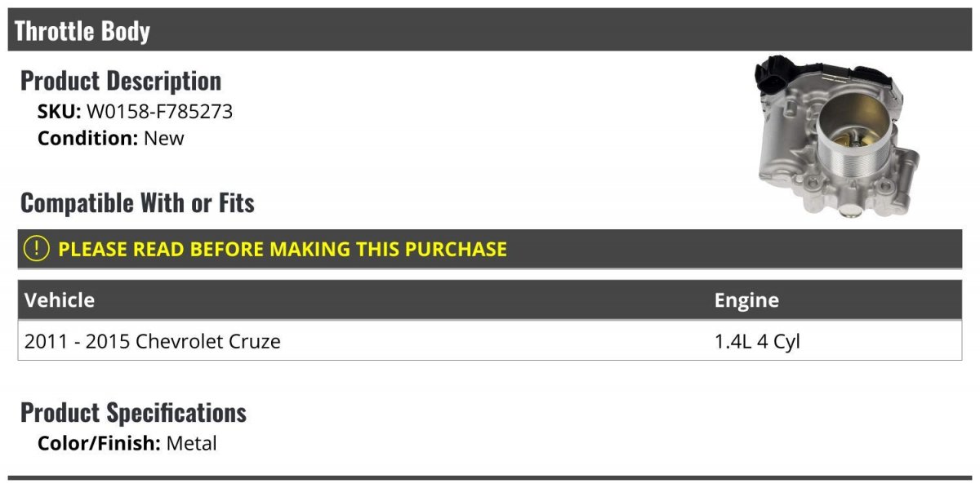Click the PLEASE READ BEFORE MAKING THIS PURCHASE banner
The height and width of the screenshot is (488, 980).
point(490,249)
